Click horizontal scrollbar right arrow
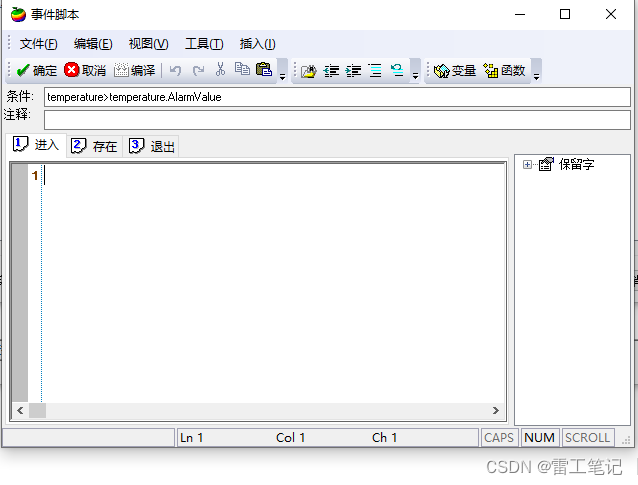 (x=496, y=411)
